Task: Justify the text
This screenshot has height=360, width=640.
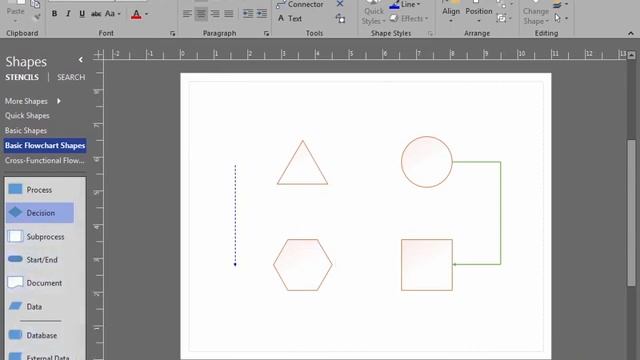Action: point(229,14)
